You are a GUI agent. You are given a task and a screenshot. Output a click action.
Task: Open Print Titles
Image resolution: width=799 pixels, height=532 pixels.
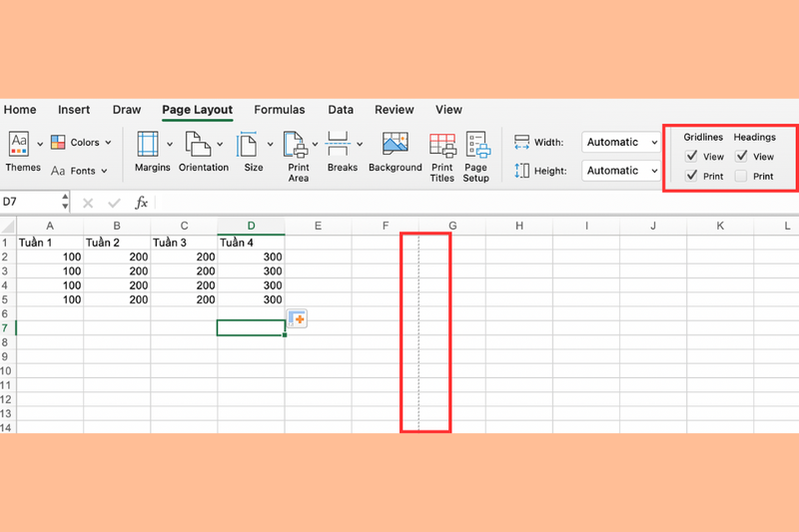(442, 145)
